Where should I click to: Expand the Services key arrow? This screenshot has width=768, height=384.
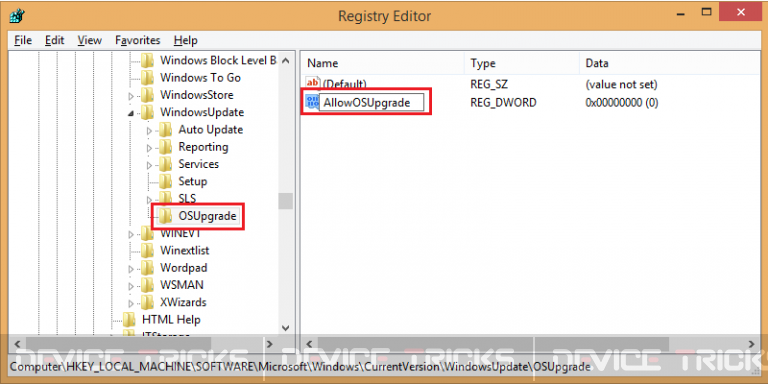click(x=149, y=165)
